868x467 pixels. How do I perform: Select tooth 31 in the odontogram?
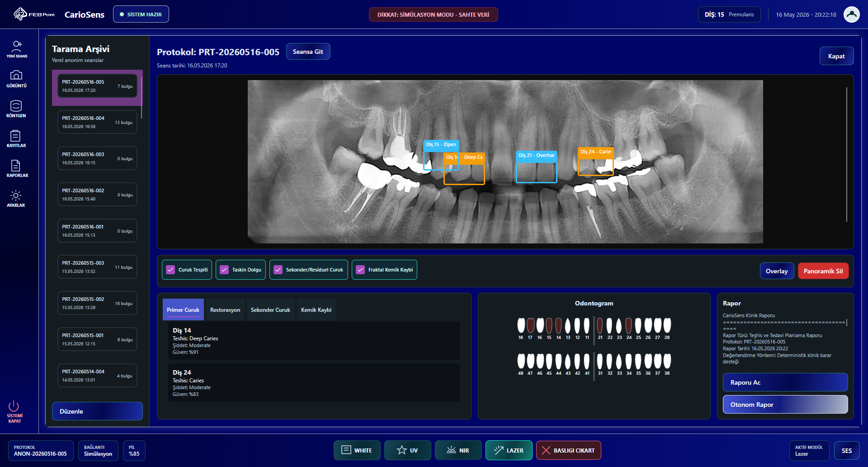click(x=600, y=364)
